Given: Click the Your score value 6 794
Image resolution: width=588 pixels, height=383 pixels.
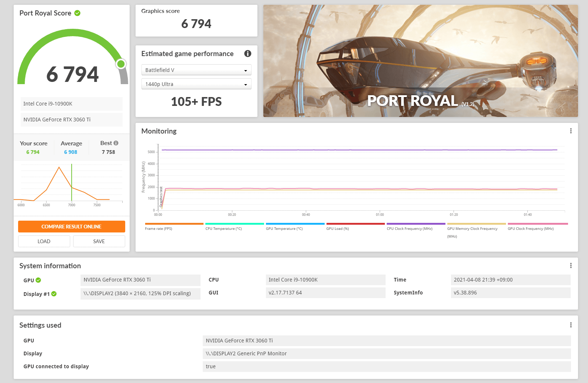Looking at the screenshot, I should [x=33, y=152].
